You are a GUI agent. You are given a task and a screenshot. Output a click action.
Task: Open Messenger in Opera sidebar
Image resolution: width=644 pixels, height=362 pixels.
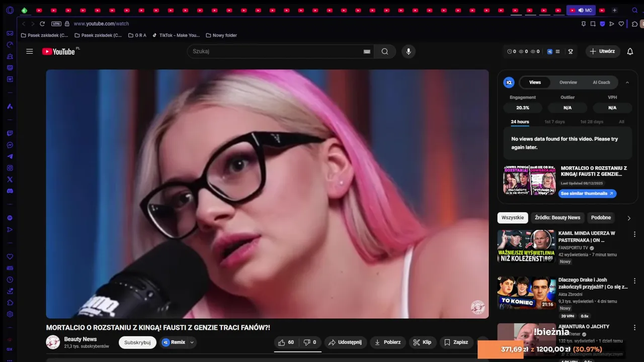click(10, 145)
